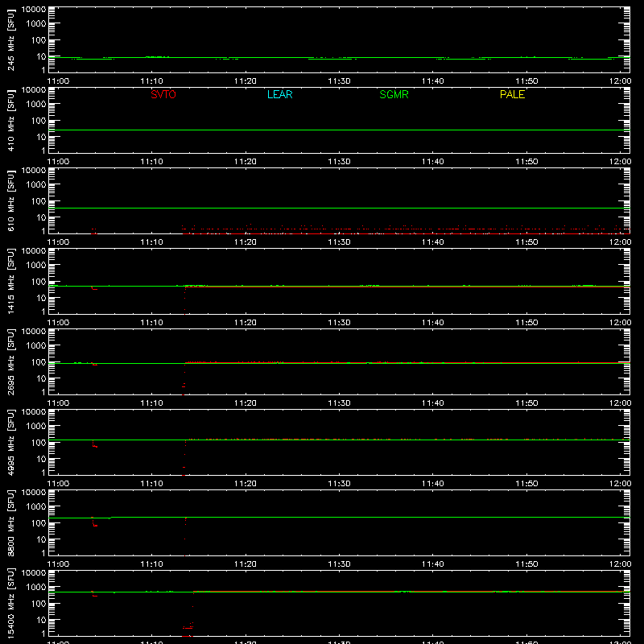Select the 4995 MHz [SFU] axis title
Viewport: 644px width, 644px height.
point(10,442)
